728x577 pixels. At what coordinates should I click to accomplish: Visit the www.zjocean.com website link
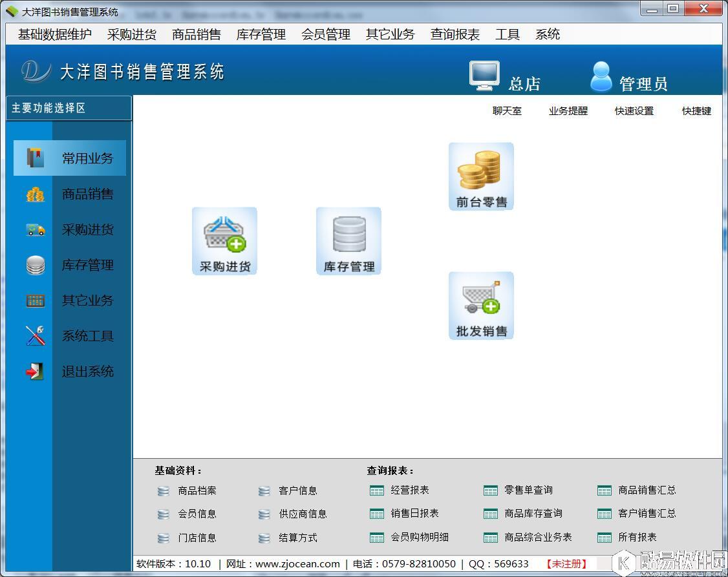pyautogui.click(x=297, y=563)
